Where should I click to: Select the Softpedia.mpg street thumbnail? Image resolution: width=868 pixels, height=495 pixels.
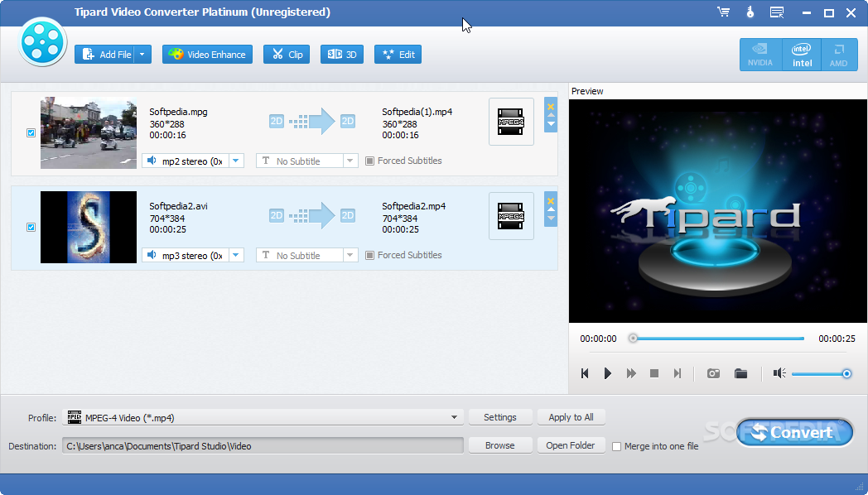click(x=89, y=132)
